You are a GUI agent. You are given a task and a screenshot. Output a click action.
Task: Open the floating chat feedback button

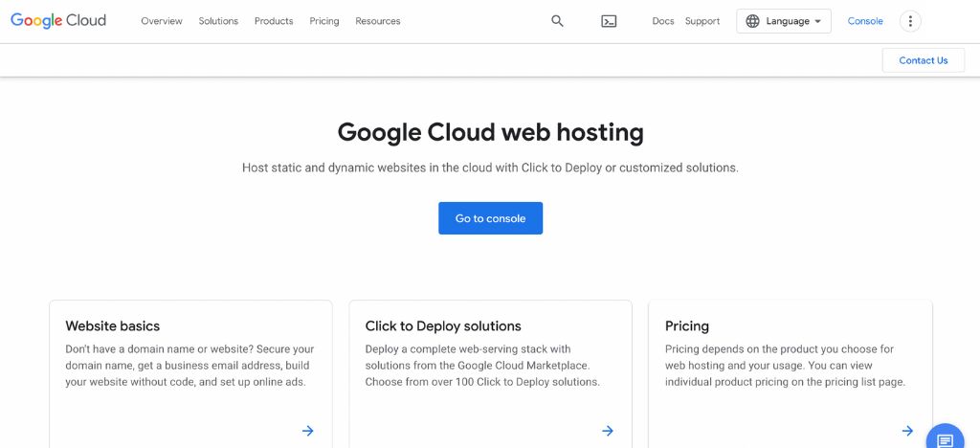click(944, 438)
